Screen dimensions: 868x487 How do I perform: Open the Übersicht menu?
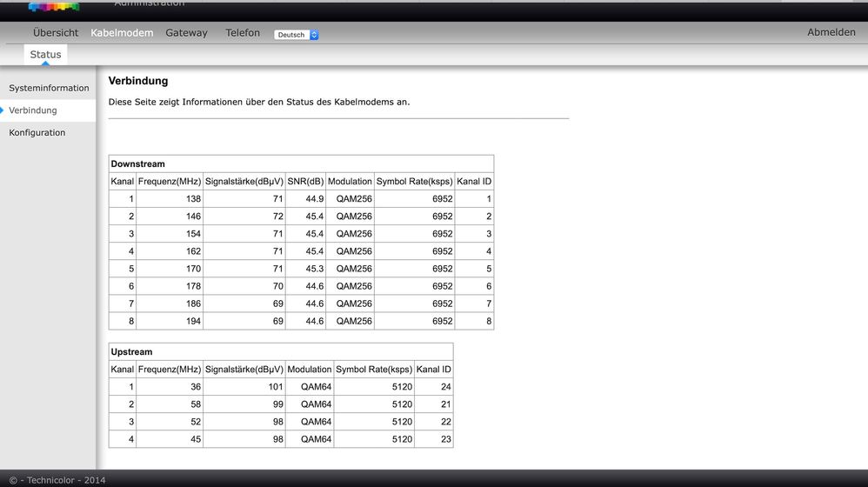click(x=56, y=33)
